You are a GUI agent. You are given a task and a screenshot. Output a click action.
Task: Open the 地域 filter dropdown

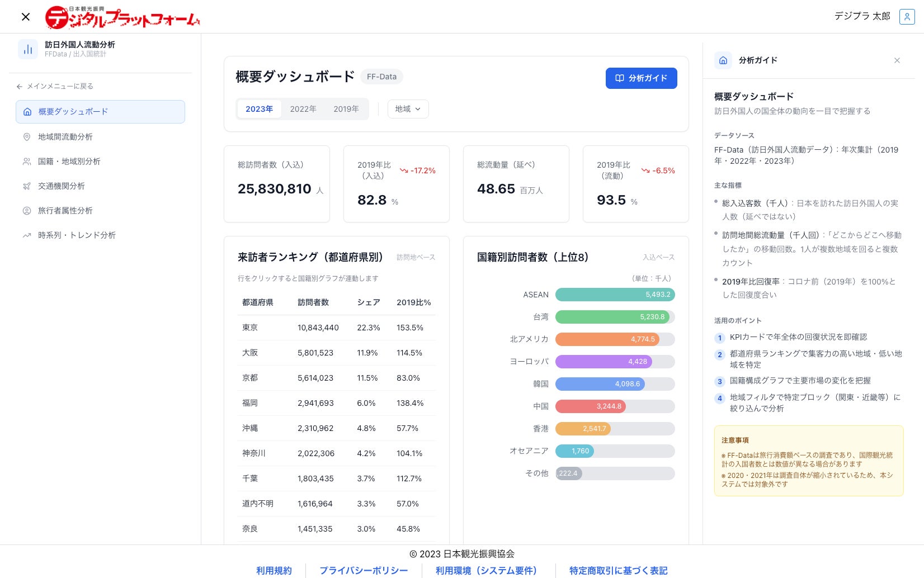(408, 109)
